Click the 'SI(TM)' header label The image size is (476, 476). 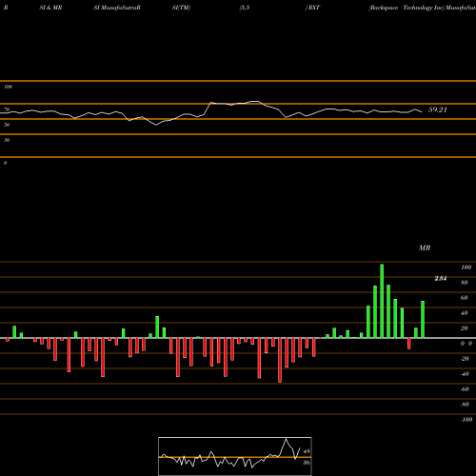(x=181, y=8)
